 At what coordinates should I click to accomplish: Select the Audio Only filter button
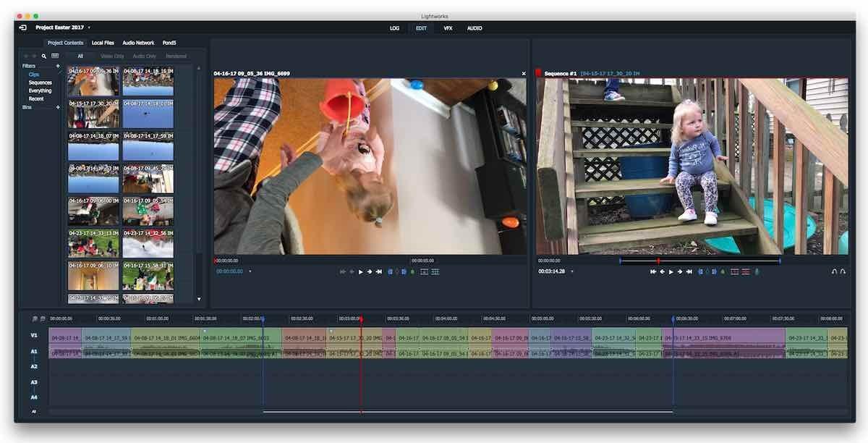(144, 56)
